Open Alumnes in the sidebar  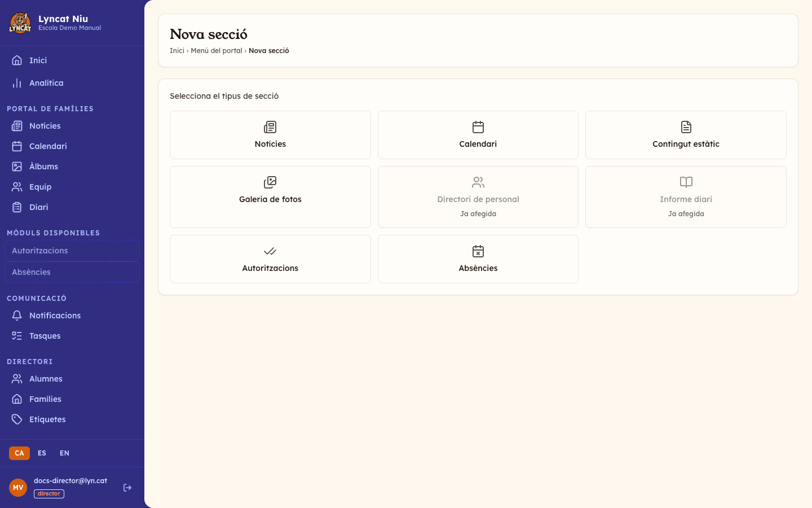[72, 379]
